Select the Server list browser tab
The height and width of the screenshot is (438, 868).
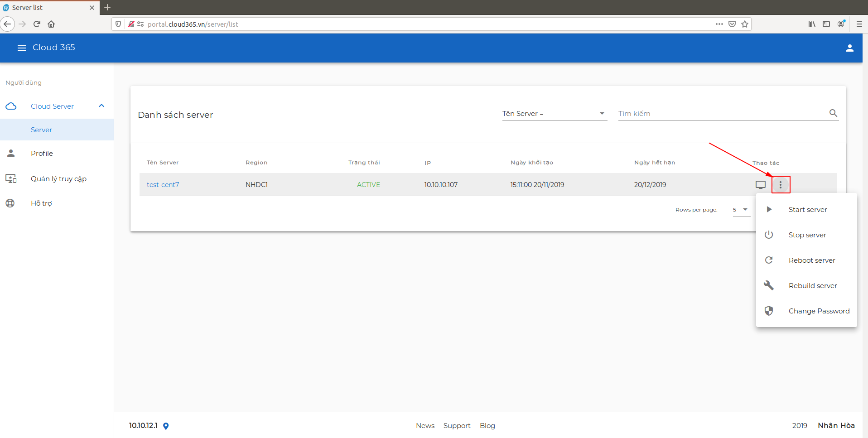click(x=49, y=8)
